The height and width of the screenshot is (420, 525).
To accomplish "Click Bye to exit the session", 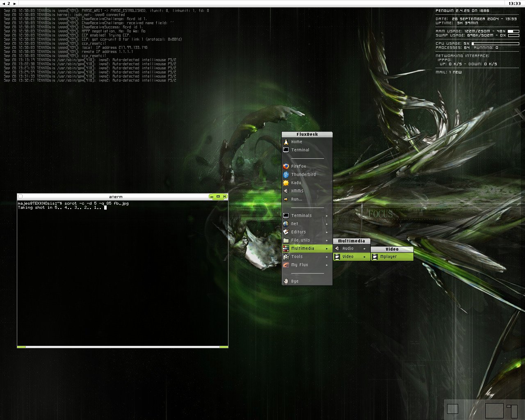I will click(294, 281).
